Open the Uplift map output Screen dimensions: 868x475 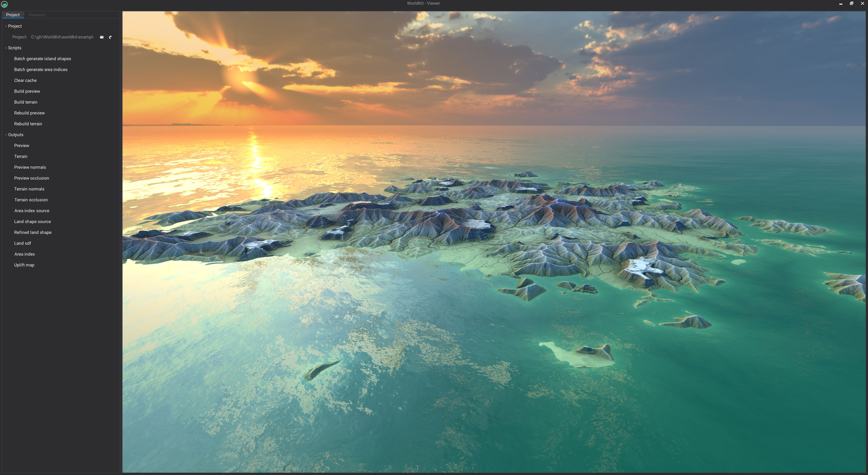[24, 265]
